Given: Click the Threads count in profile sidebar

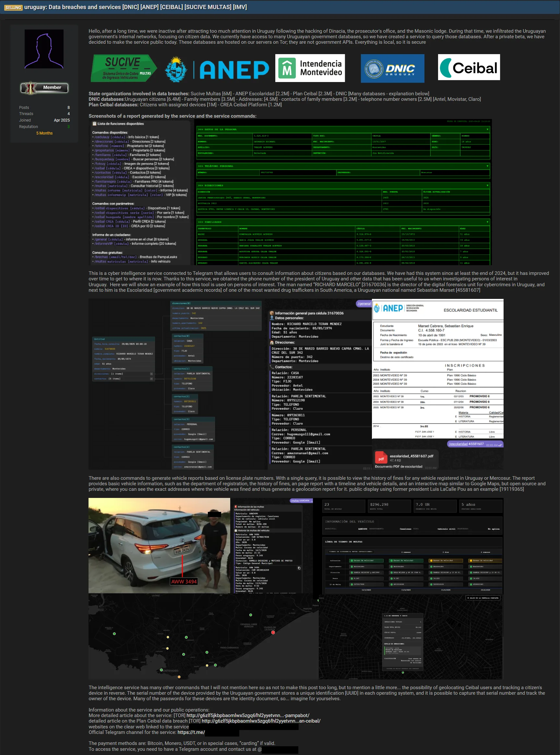Looking at the screenshot, I should coord(68,114).
